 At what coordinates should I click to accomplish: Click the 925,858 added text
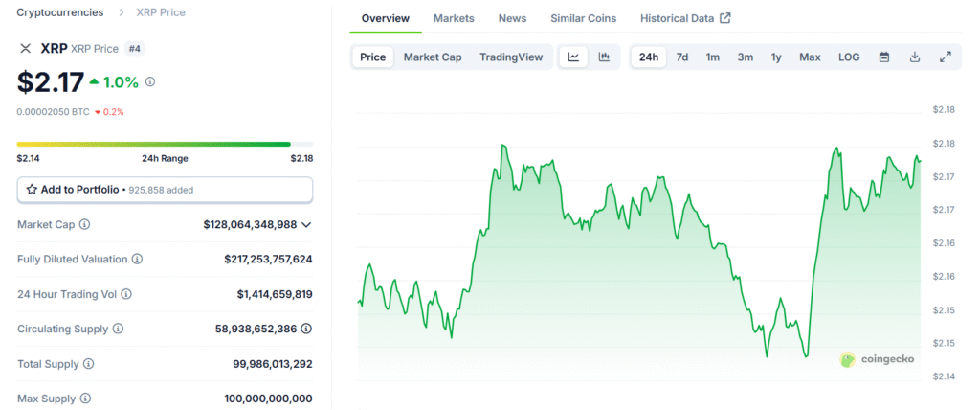click(161, 190)
